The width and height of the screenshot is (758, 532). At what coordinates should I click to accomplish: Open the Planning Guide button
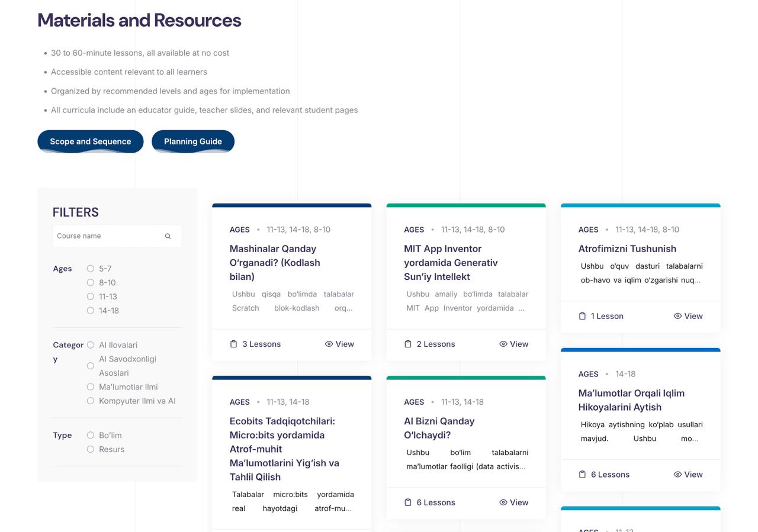pyautogui.click(x=193, y=141)
